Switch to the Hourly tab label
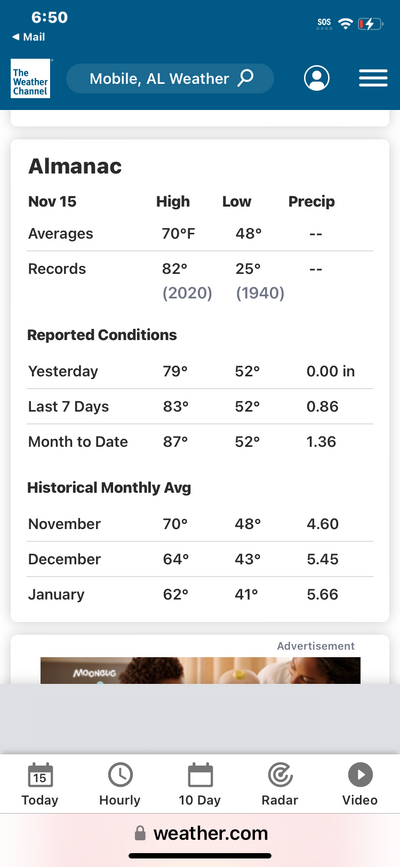The height and width of the screenshot is (867, 400). (x=120, y=800)
